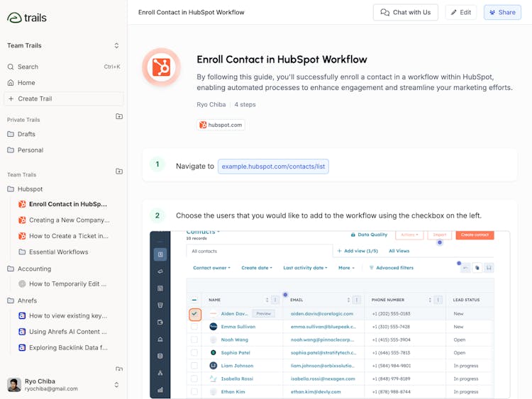
Task: Click the Trails logo icon
Action: point(14,18)
